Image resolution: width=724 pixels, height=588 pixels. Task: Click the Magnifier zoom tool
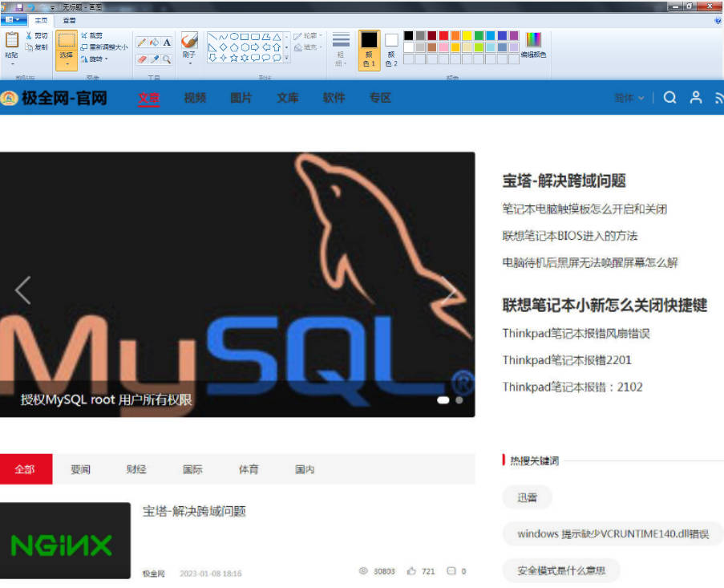[167, 59]
